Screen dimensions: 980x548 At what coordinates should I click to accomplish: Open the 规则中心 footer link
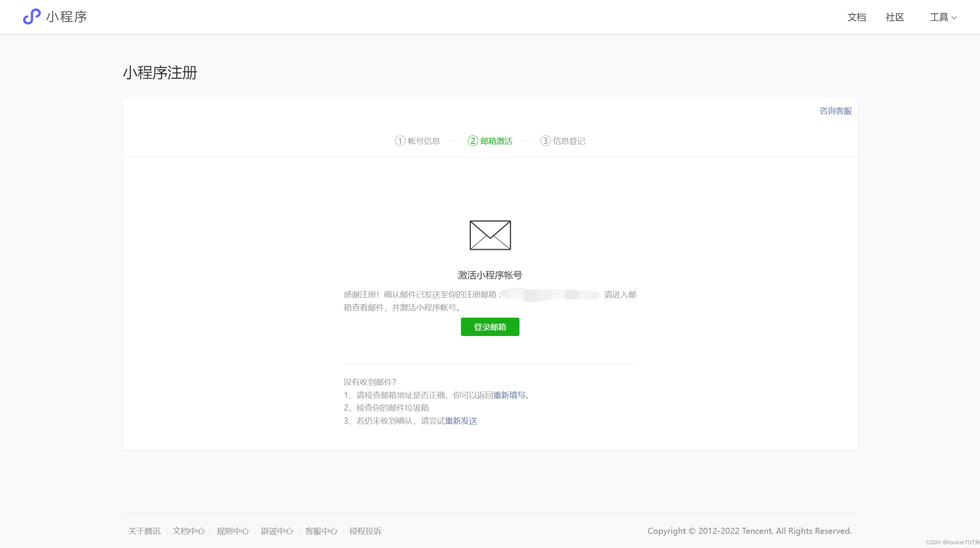click(x=233, y=531)
